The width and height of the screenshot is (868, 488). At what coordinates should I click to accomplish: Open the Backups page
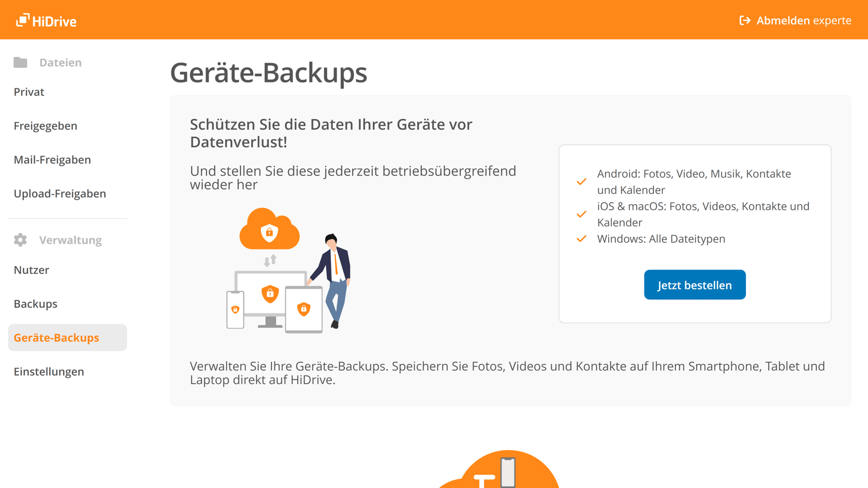coord(35,304)
